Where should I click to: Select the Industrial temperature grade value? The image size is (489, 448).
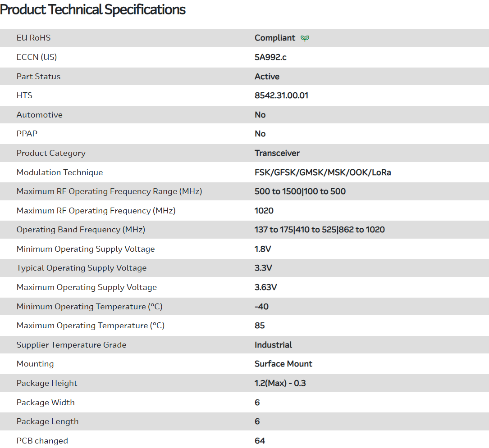point(273,345)
